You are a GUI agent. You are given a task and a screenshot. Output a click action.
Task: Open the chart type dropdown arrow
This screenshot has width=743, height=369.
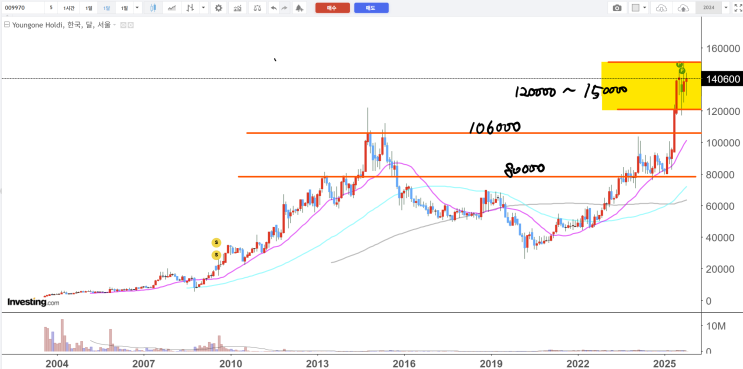[203, 8]
